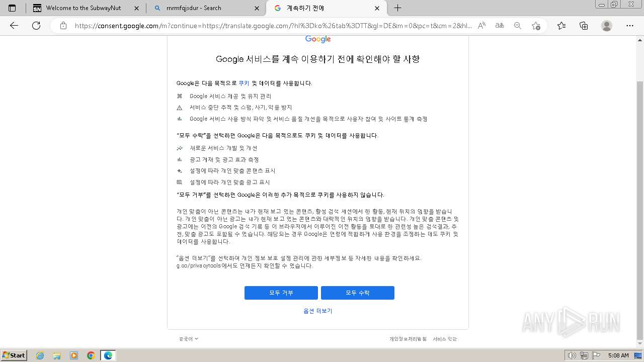Add this page to favorites with the star-plus icon
The height and width of the screenshot is (362, 644).
[536, 26]
